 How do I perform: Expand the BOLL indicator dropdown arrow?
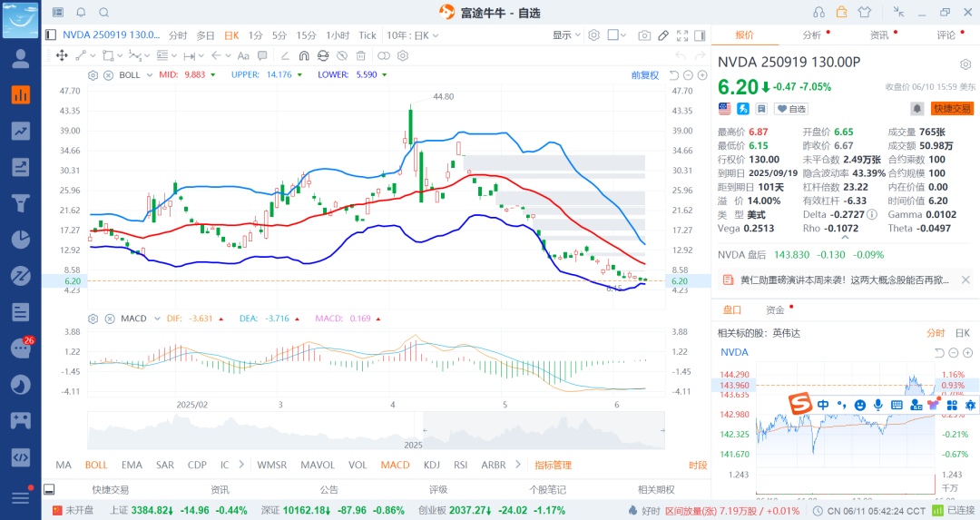pos(149,74)
